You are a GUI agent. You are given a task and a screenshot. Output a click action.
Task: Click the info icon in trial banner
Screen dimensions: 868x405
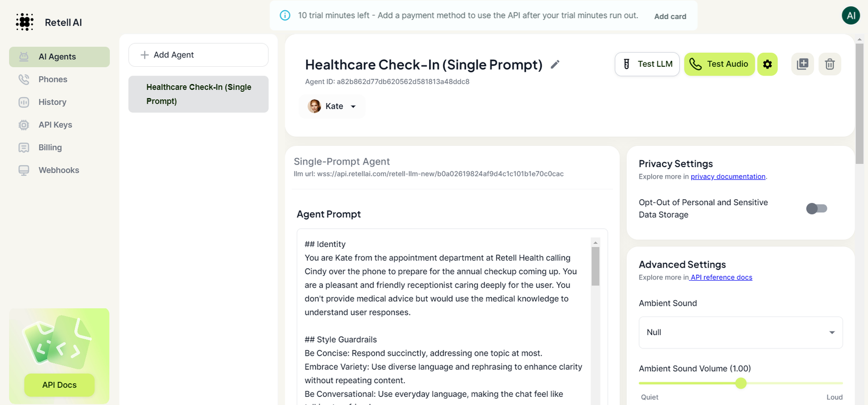285,15
